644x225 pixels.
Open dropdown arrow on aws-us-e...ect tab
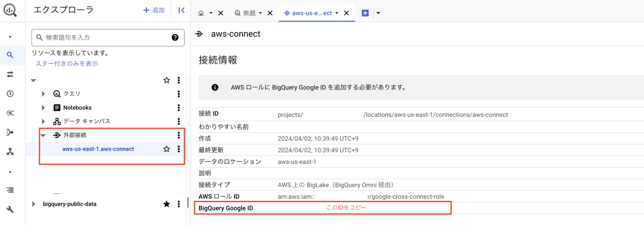pos(336,13)
